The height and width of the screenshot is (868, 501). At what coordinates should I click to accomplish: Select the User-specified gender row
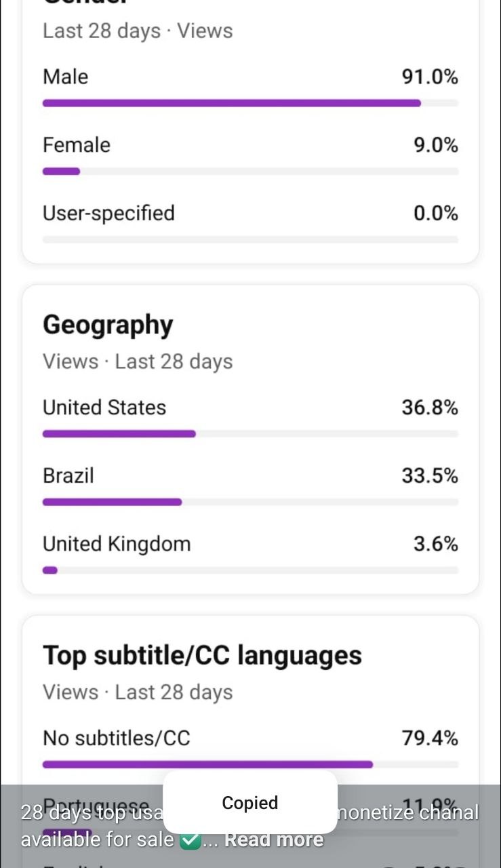[250, 214]
